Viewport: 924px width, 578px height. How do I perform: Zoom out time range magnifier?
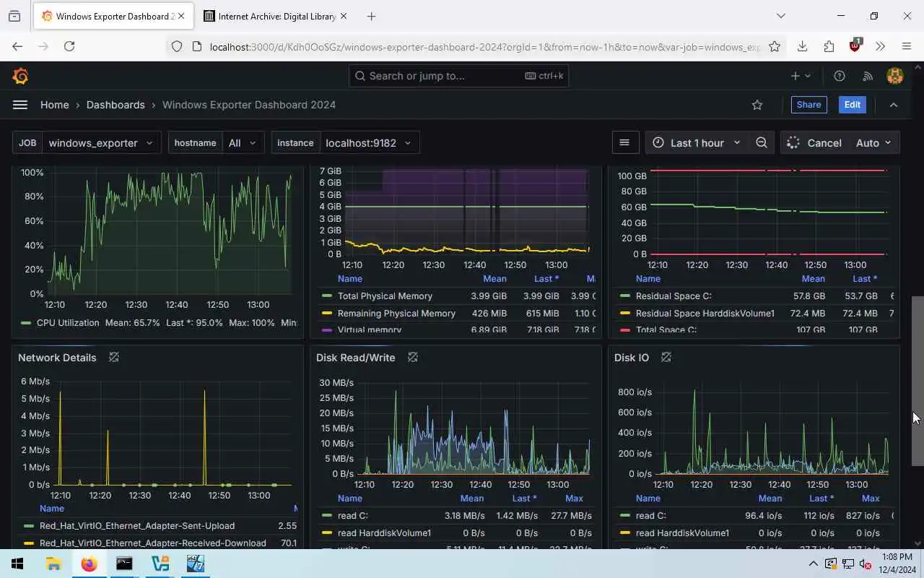762,143
